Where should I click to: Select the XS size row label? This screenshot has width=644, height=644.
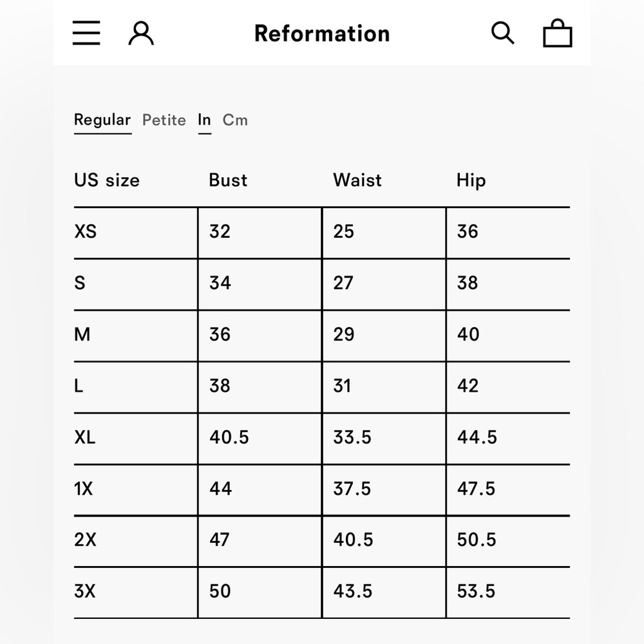[x=85, y=232]
